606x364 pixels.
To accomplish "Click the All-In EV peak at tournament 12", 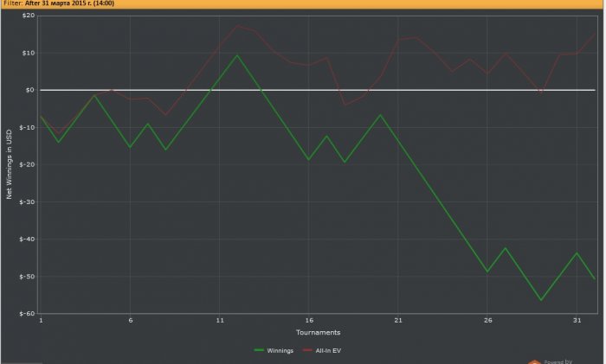I will click(x=237, y=26).
